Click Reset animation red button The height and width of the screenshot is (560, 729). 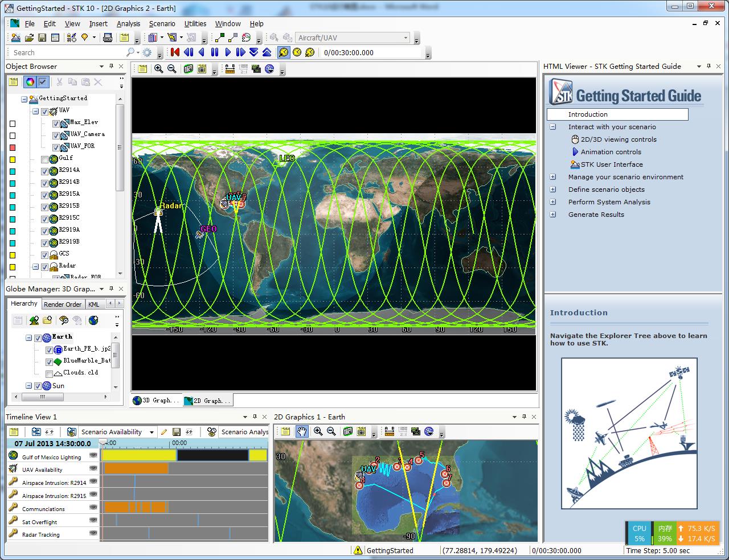click(x=175, y=52)
